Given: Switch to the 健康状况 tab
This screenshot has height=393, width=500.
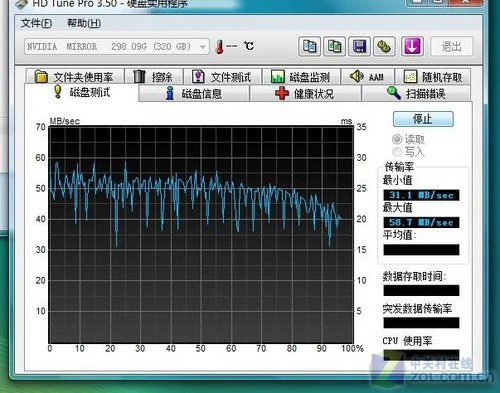Looking at the screenshot, I should point(305,93).
